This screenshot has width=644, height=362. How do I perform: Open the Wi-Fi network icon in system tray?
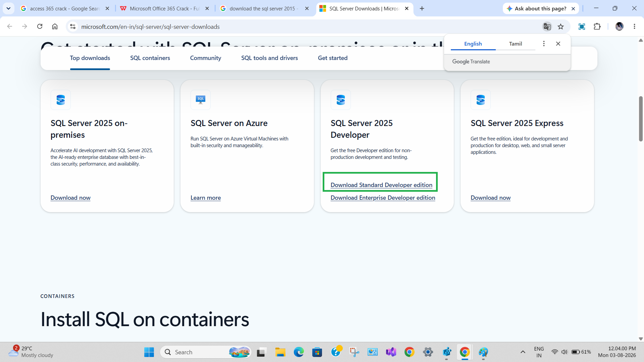click(x=555, y=352)
